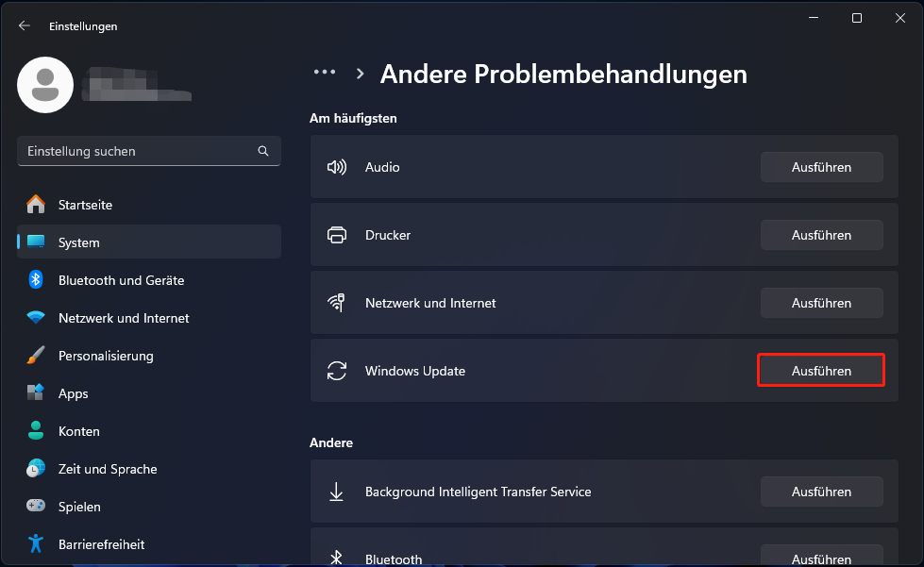Viewport: 924px width, 567px height.
Task: Open the user profile avatar
Action: click(x=45, y=85)
